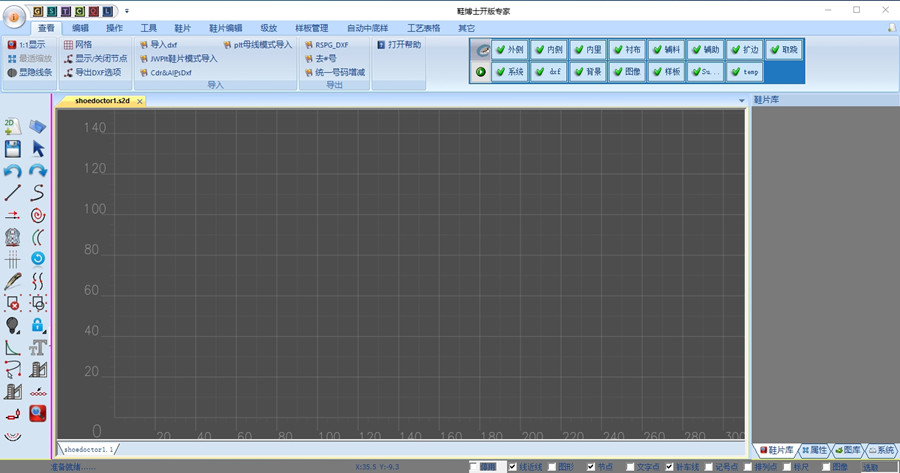The image size is (900, 473).
Task: Select the arrow pointer tool
Action: point(38,149)
